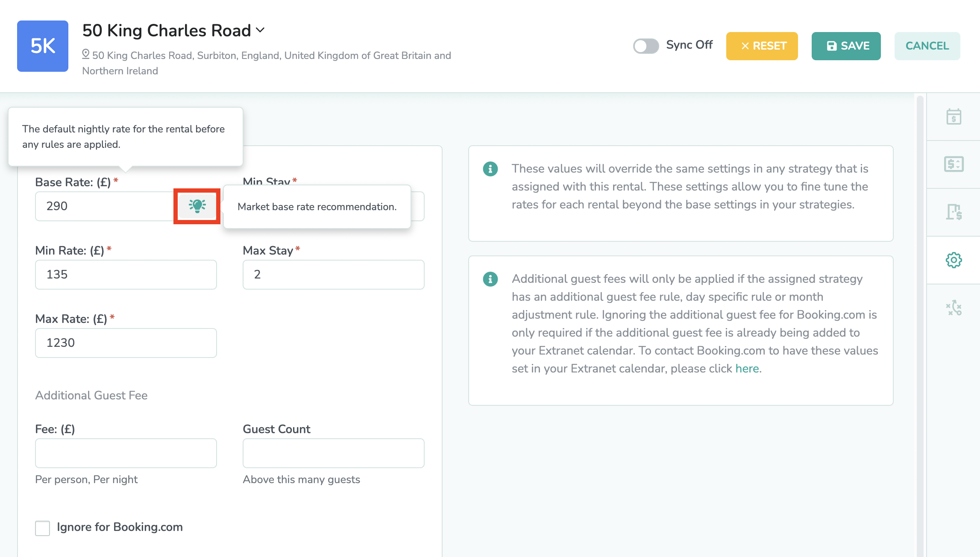Image resolution: width=980 pixels, height=557 pixels.
Task: Check Ignore for Booking.com checkbox
Action: tap(42, 528)
